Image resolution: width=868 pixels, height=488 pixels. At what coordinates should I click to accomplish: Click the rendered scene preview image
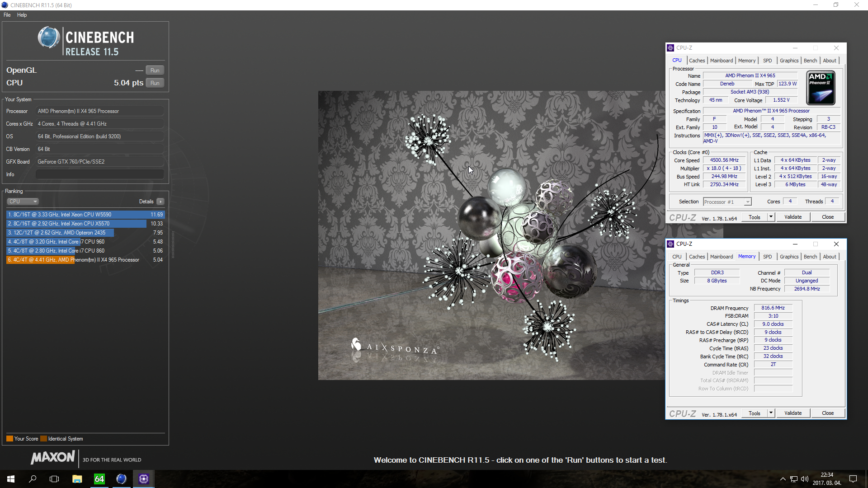click(491, 235)
